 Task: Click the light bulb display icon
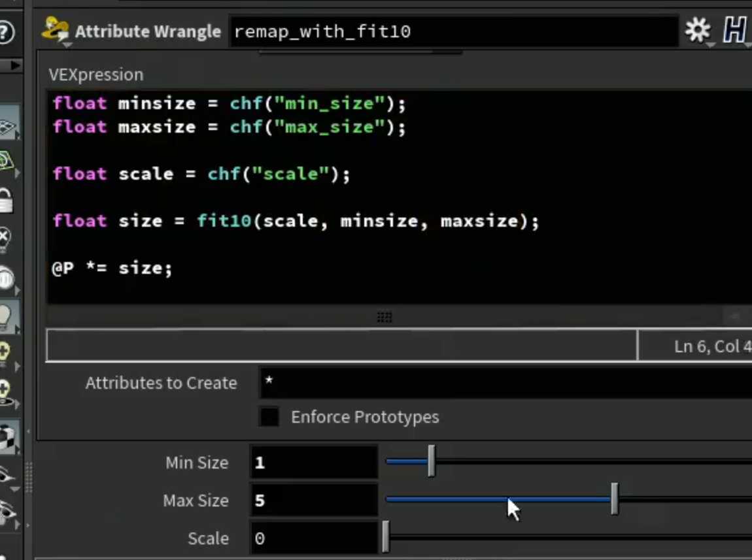click(6, 317)
